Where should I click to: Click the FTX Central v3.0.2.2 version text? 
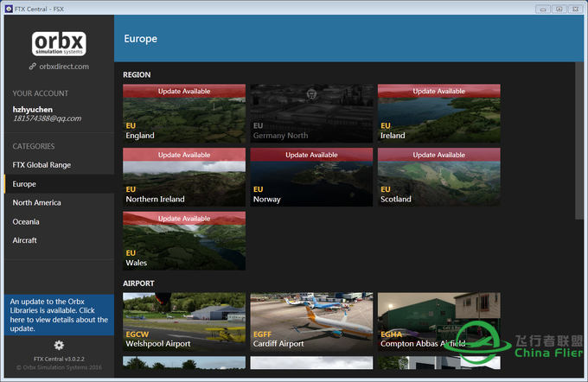click(x=59, y=359)
